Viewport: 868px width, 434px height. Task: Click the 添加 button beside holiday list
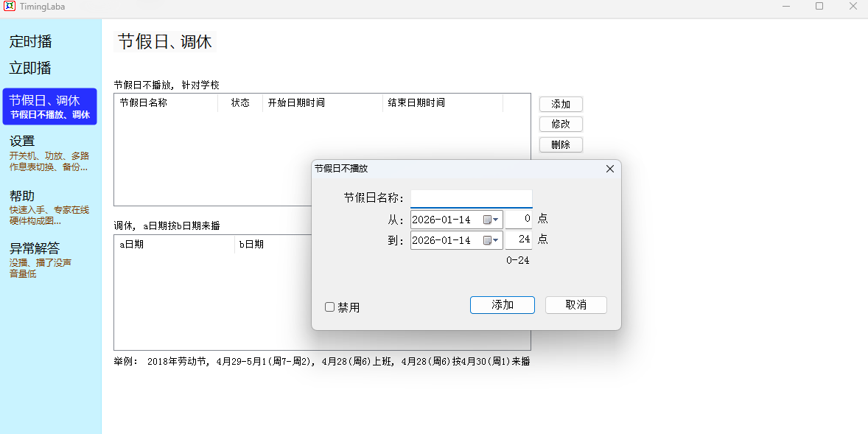click(x=561, y=104)
